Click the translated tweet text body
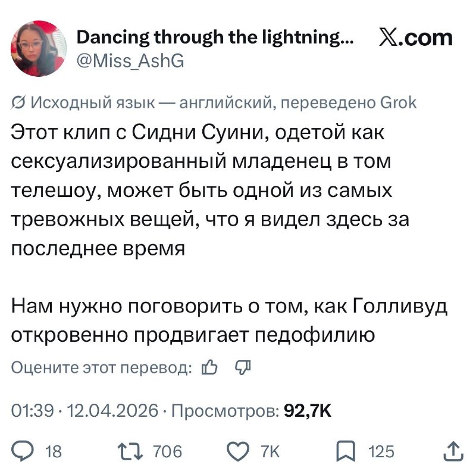The height and width of the screenshot is (468, 476). click(x=208, y=185)
